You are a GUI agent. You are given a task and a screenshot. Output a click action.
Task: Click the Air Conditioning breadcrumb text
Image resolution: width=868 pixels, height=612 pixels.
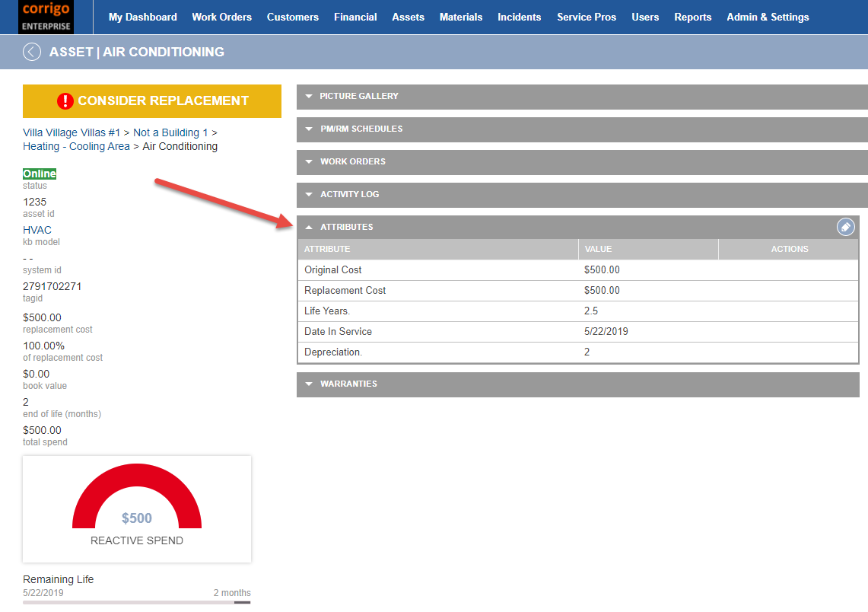180,147
